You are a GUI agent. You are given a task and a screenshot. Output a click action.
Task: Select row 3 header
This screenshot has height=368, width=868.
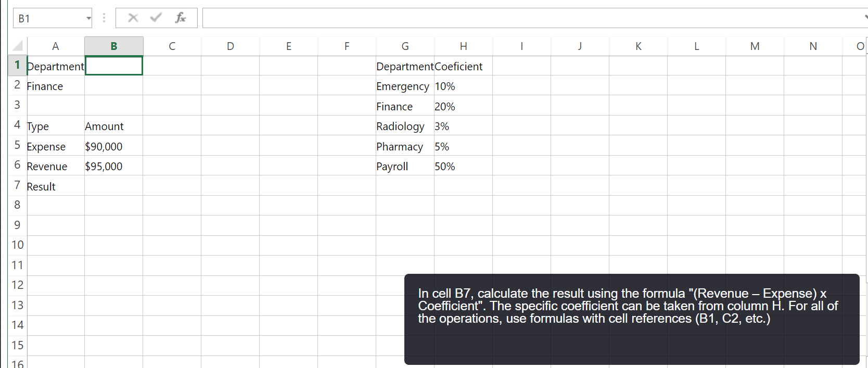coord(18,105)
